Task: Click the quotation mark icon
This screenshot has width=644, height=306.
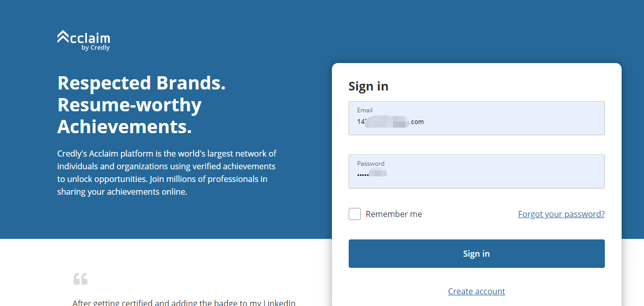Action: pyautogui.click(x=80, y=279)
